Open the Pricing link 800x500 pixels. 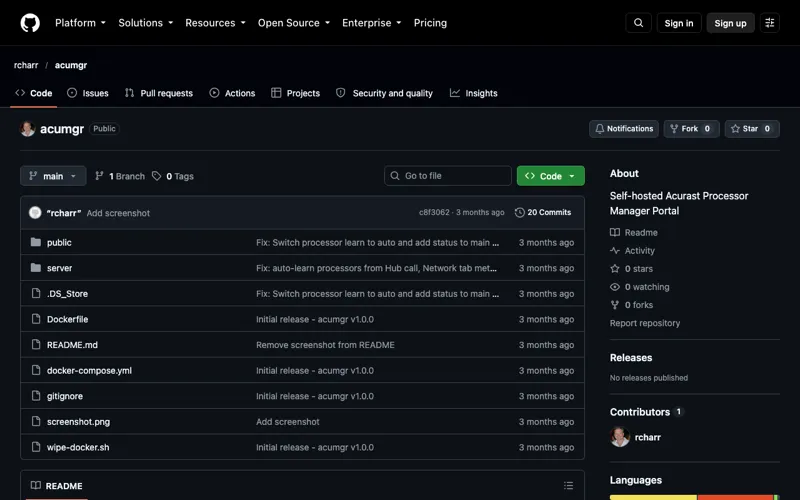click(x=430, y=23)
